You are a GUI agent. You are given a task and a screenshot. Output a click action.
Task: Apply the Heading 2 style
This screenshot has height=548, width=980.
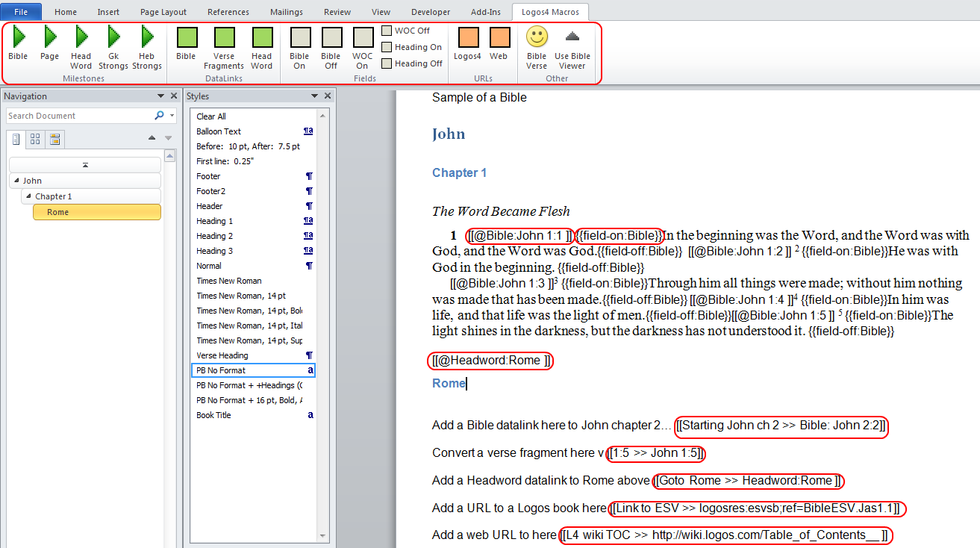(x=254, y=236)
